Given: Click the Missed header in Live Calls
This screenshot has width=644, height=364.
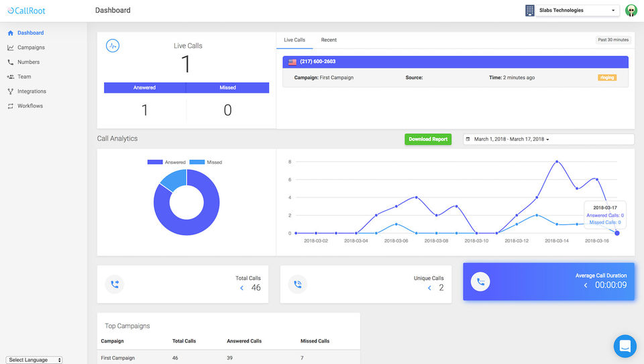Looking at the screenshot, I should (x=227, y=87).
